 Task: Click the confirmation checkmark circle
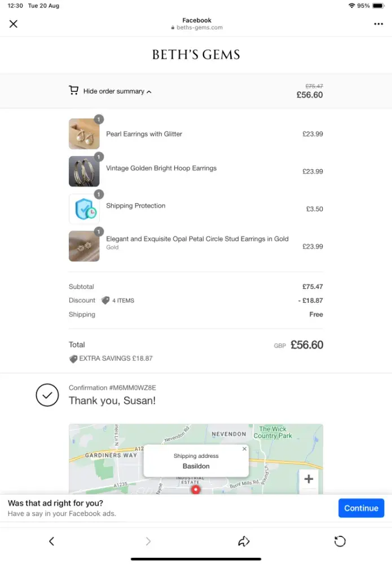pos(47,395)
